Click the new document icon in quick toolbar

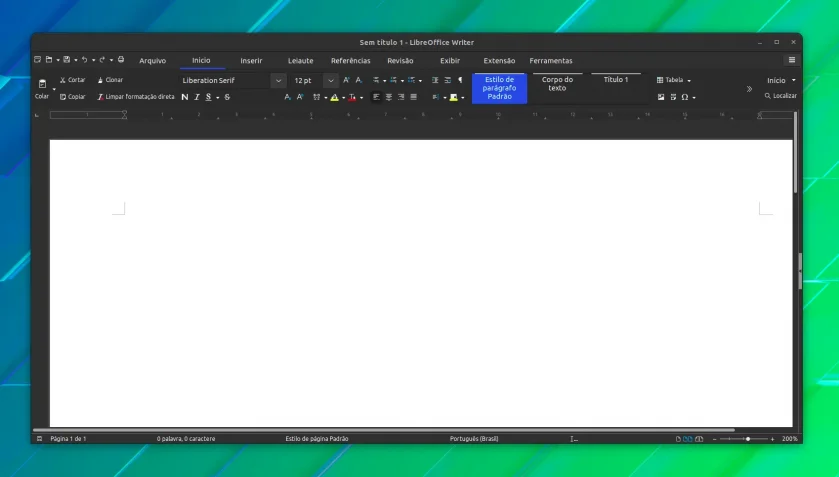pyautogui.click(x=37, y=59)
